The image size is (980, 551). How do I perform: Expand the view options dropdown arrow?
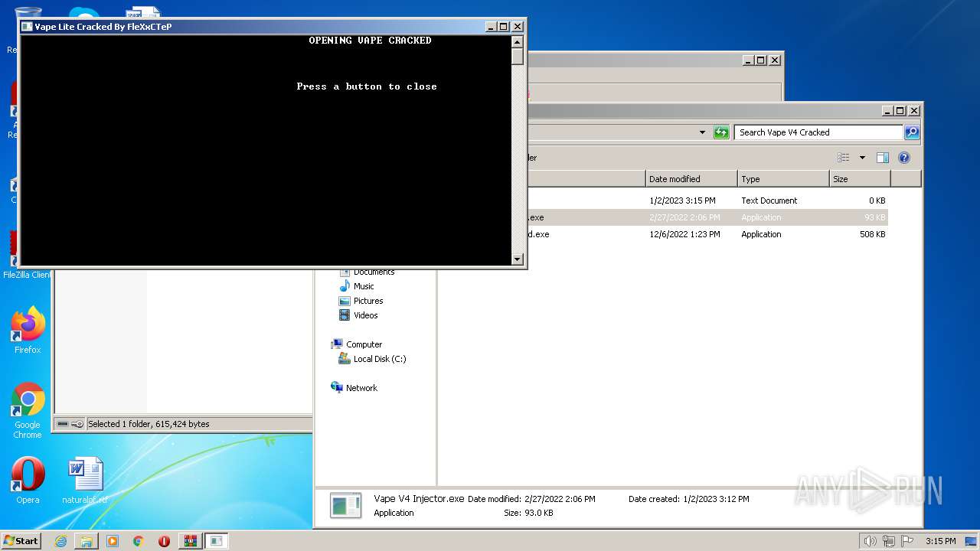pyautogui.click(x=862, y=158)
